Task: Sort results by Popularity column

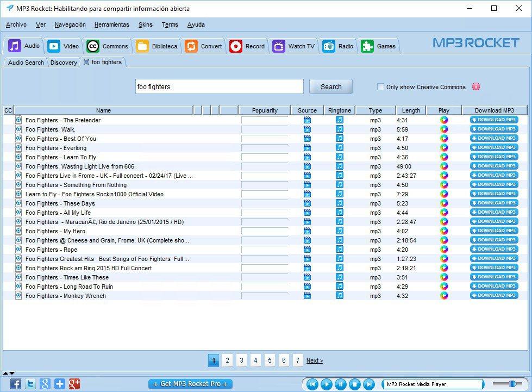Action: click(265, 110)
